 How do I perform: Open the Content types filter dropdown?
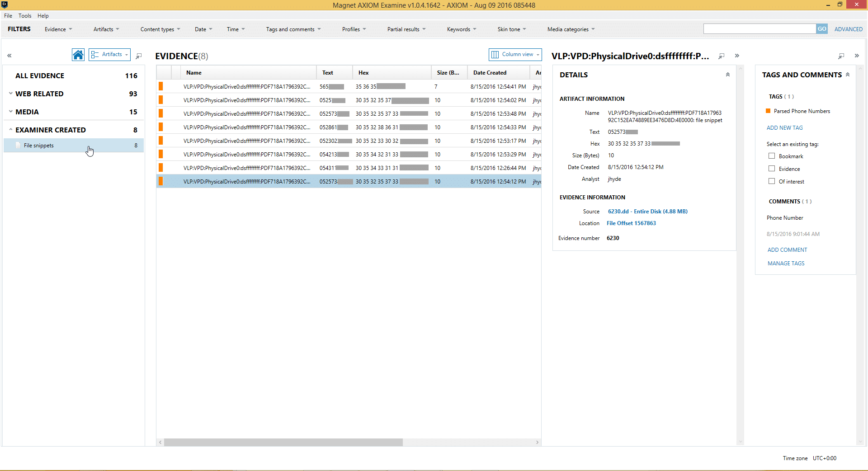tap(160, 29)
